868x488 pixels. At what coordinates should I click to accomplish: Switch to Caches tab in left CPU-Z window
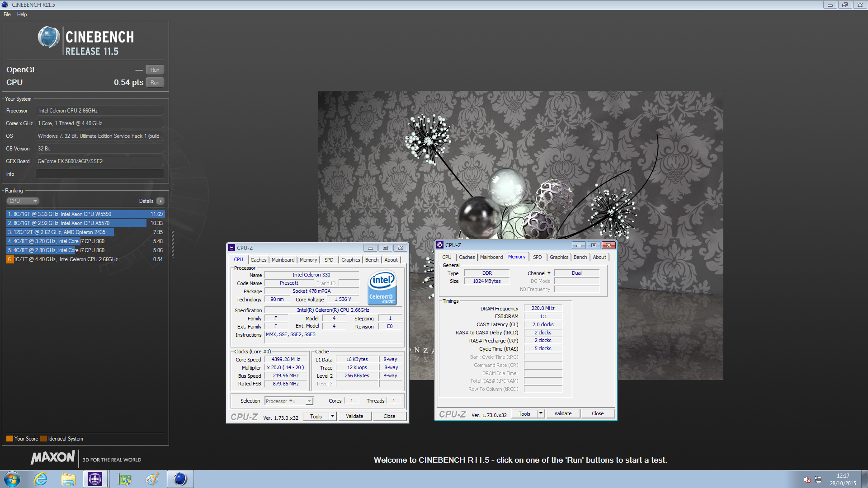point(258,260)
